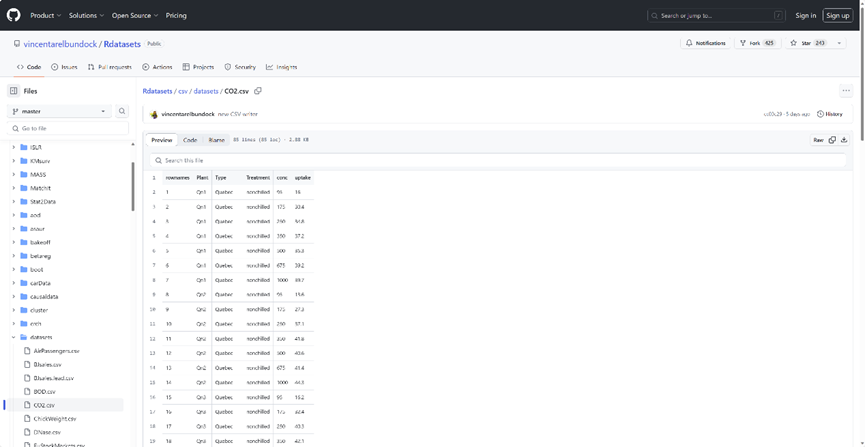Expand the ISLR folder chevron

pos(14,147)
